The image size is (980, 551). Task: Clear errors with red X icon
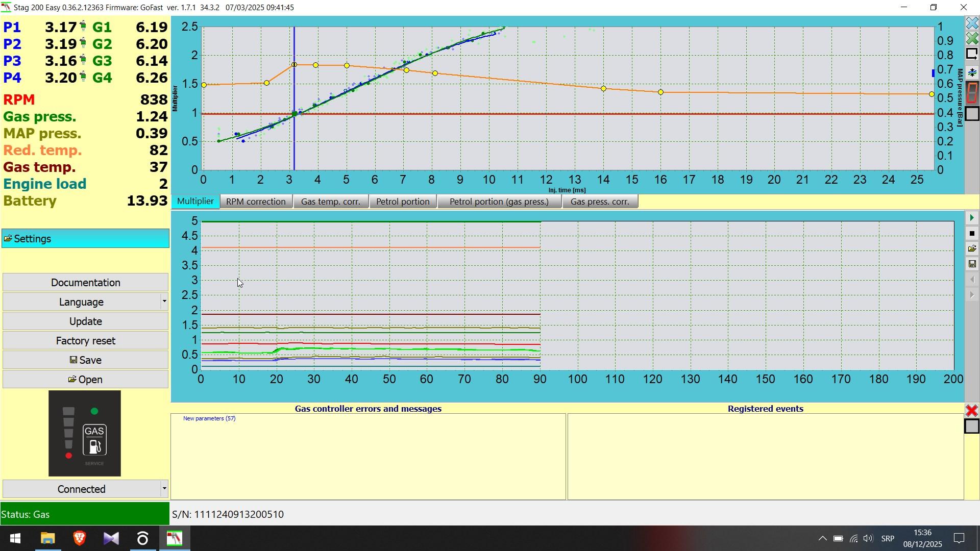pos(972,411)
